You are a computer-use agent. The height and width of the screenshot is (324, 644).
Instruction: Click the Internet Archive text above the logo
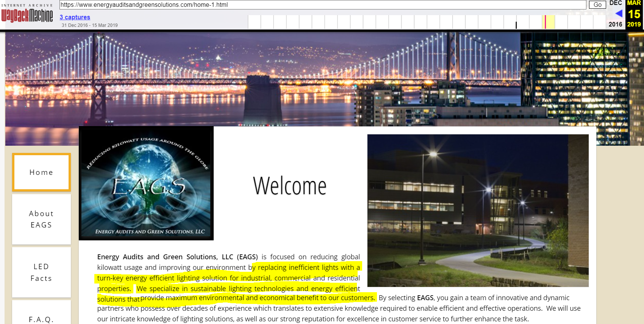coord(27,5)
